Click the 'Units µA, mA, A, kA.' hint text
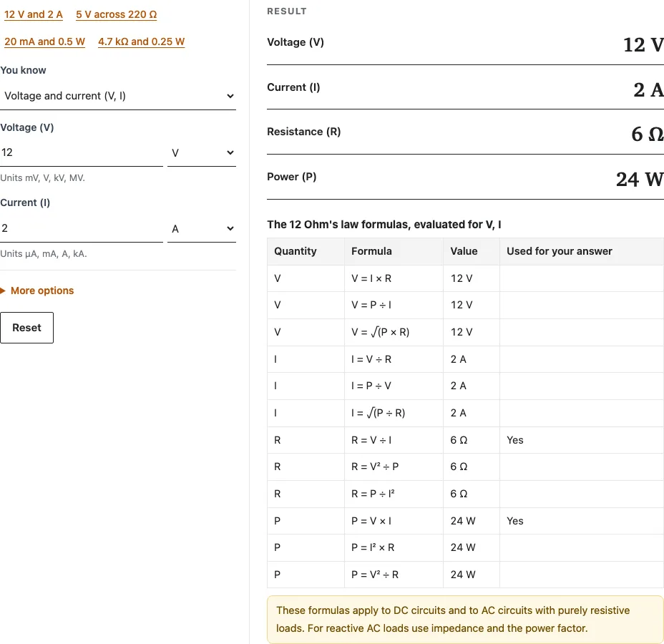 coord(44,253)
